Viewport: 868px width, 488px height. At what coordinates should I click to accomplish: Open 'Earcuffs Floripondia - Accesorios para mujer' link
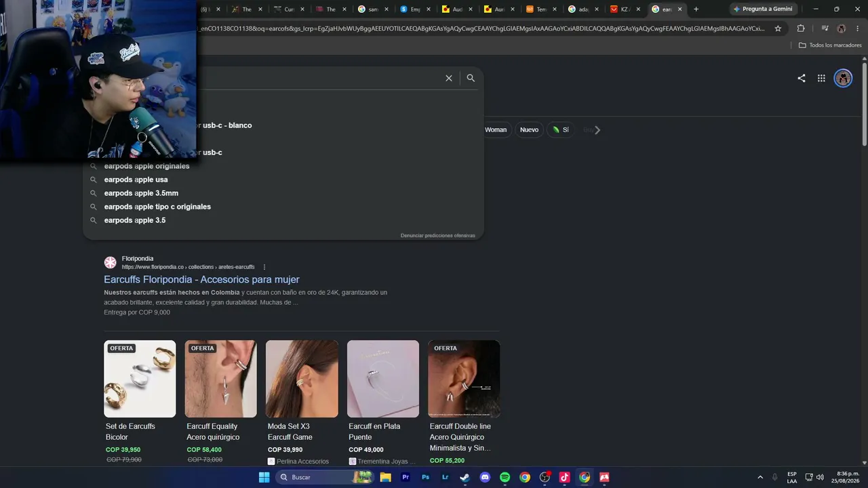[x=201, y=279]
